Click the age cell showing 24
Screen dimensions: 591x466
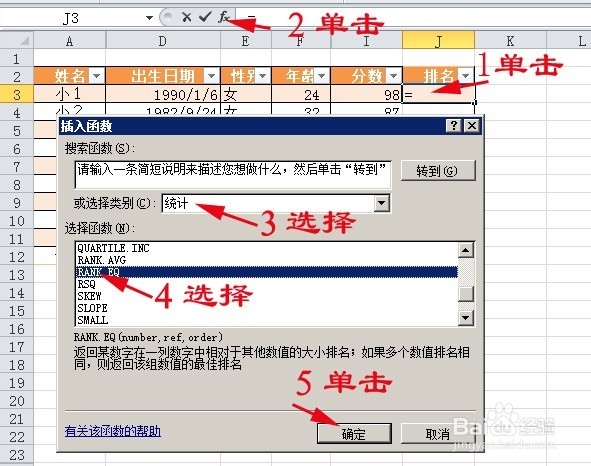(301, 94)
